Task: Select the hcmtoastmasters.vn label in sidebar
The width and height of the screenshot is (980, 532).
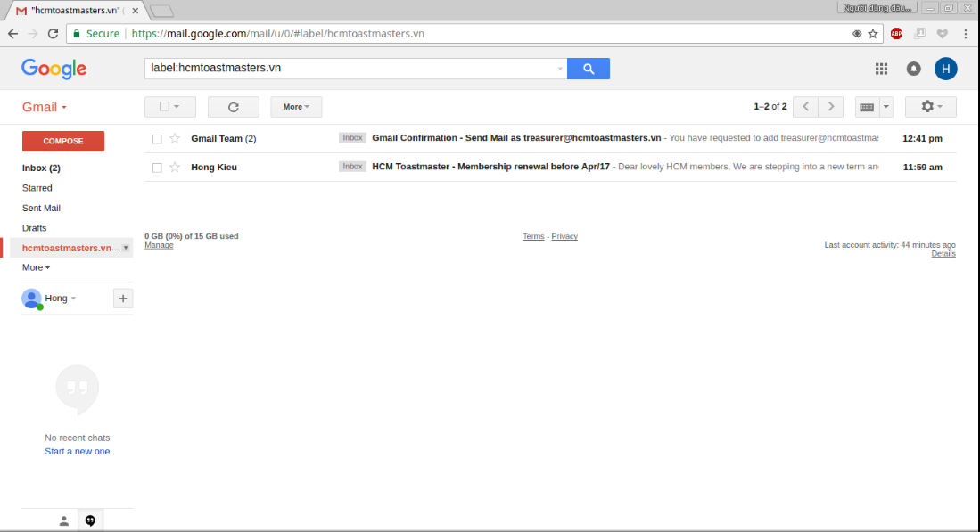Action: click(70, 248)
